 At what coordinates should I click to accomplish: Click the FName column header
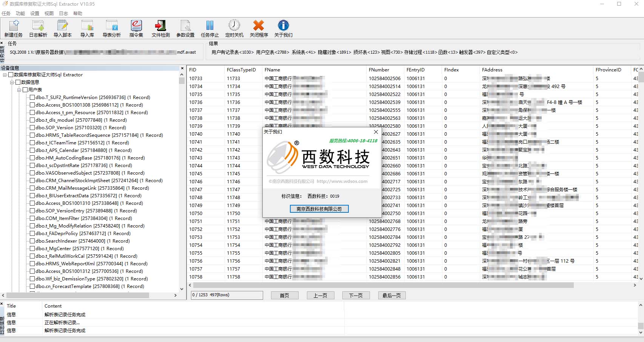click(314, 70)
